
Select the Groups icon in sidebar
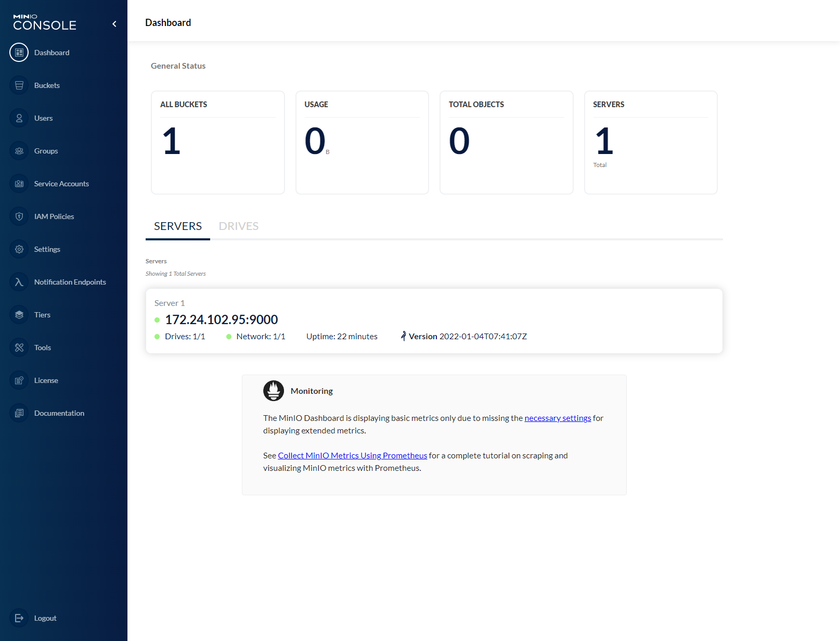19,151
